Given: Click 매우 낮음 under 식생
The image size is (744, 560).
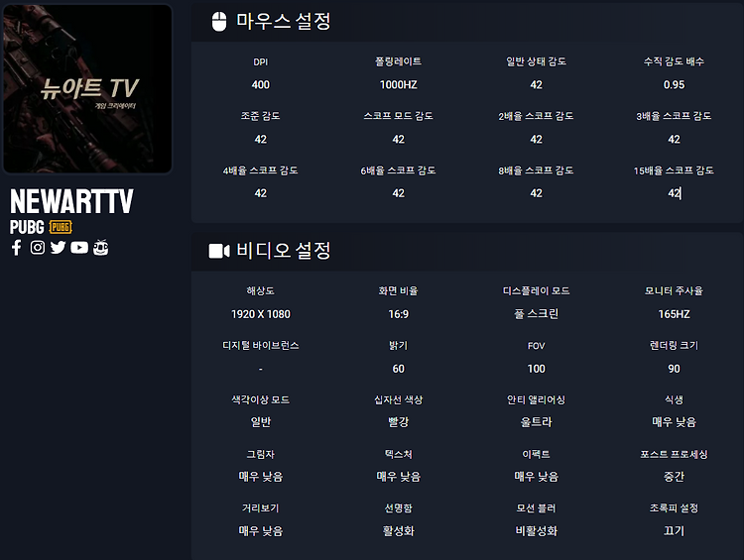Looking at the screenshot, I should [x=675, y=422].
